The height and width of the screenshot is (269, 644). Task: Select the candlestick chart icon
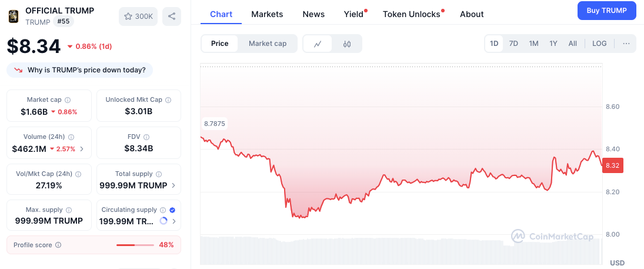click(347, 44)
